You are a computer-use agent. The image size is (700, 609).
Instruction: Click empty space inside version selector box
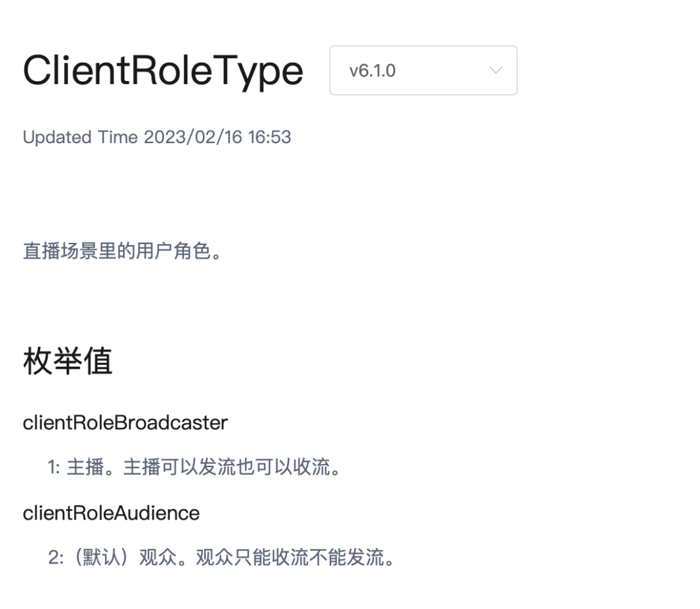[442, 70]
